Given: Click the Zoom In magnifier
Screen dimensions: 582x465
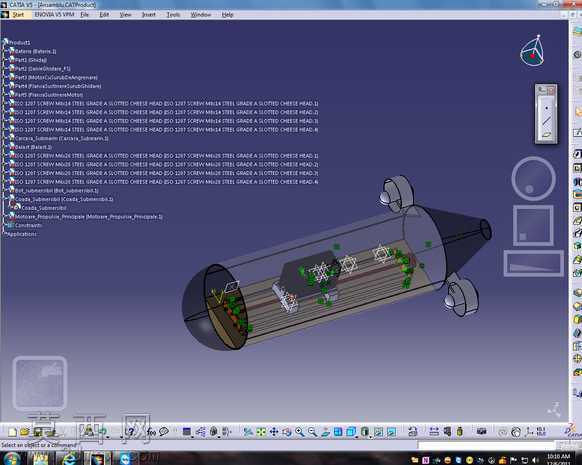Looking at the screenshot, I should pos(300,432).
